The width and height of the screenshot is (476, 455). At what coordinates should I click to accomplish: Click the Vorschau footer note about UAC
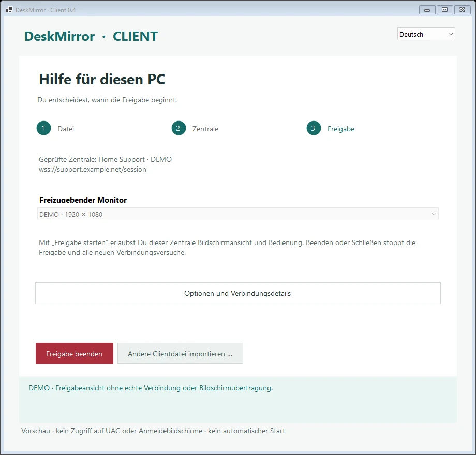pyautogui.click(x=153, y=431)
